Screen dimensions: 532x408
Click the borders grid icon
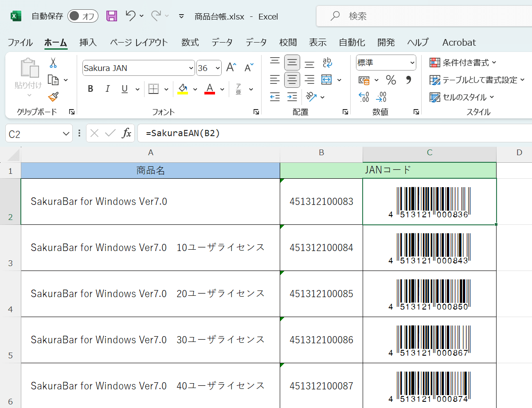[x=153, y=89]
